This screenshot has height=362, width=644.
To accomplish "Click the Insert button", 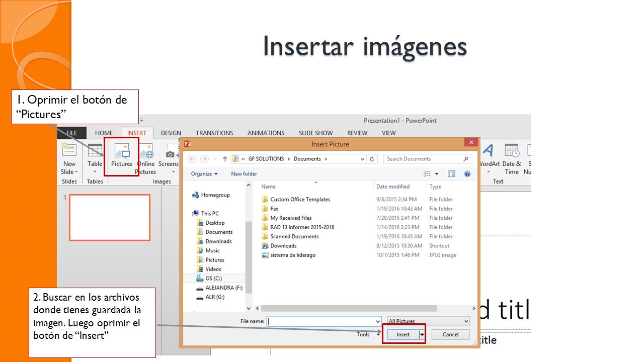I will 403,334.
